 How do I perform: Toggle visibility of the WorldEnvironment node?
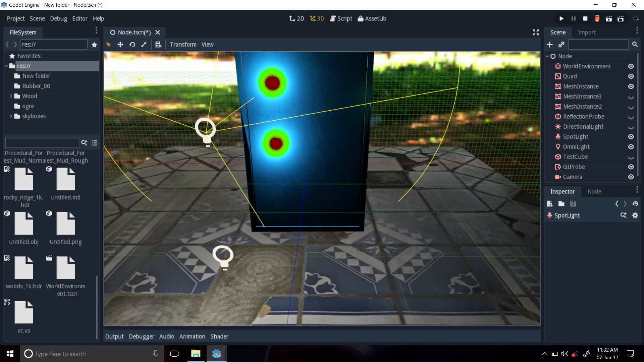tap(631, 66)
